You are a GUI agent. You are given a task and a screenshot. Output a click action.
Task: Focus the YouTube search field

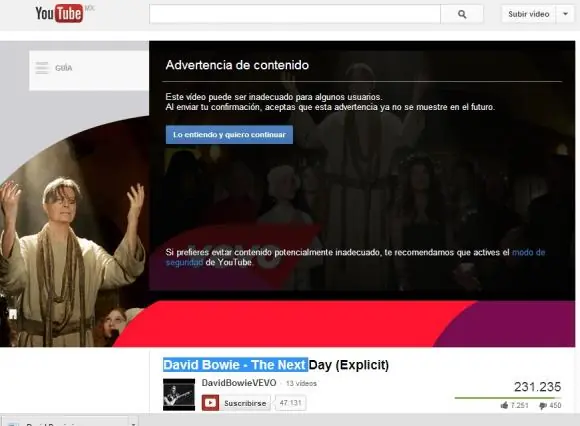295,14
